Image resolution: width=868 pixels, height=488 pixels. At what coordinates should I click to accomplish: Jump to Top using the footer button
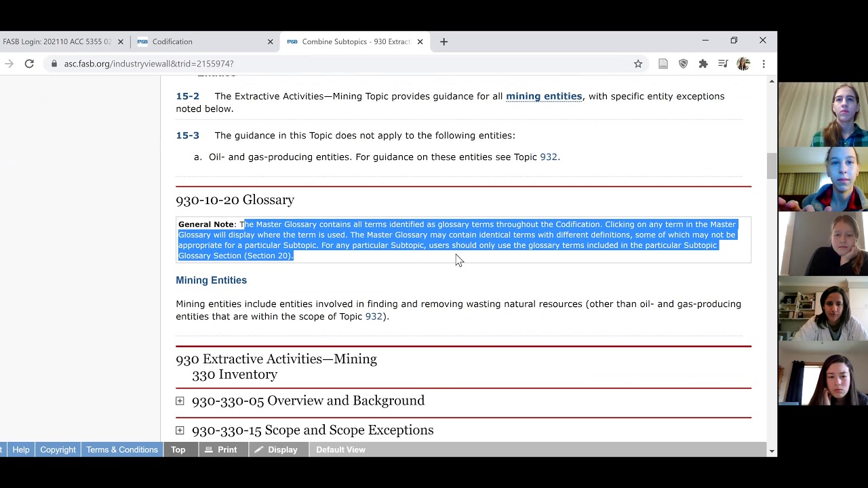click(x=178, y=449)
